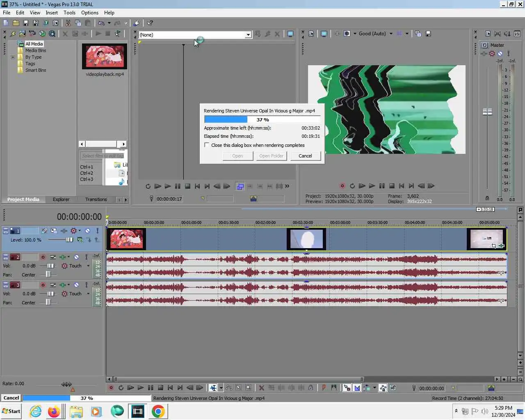This screenshot has height=420, width=525.
Task: Switch to the Explorer tab
Action: pos(61,199)
